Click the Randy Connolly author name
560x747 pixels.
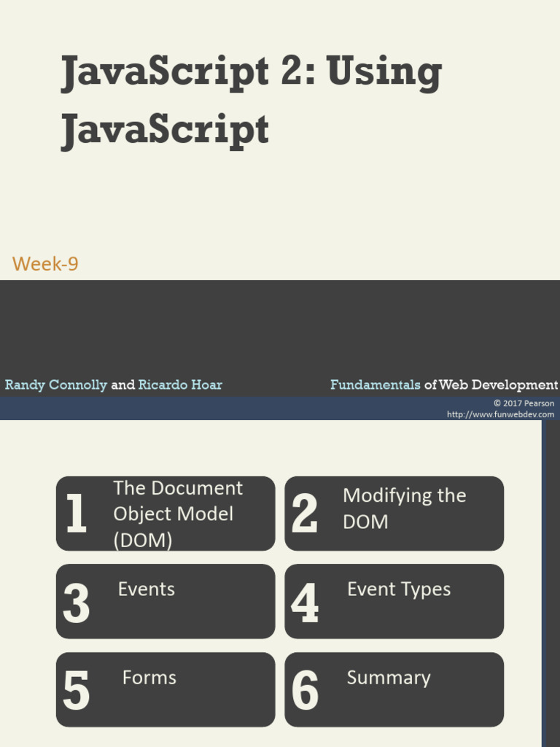56,385
